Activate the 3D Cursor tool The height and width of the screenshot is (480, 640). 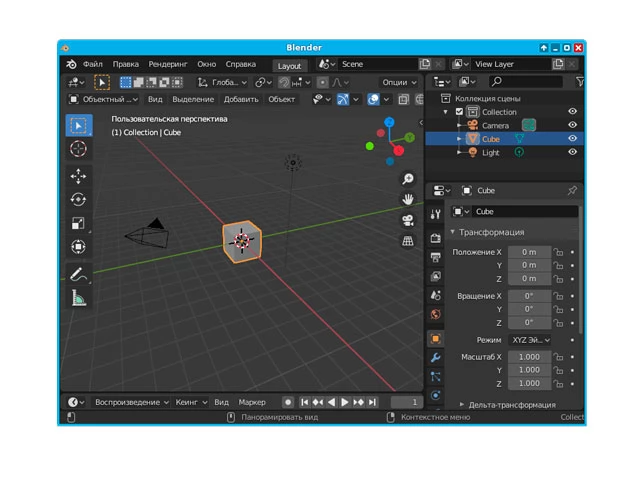[78, 149]
